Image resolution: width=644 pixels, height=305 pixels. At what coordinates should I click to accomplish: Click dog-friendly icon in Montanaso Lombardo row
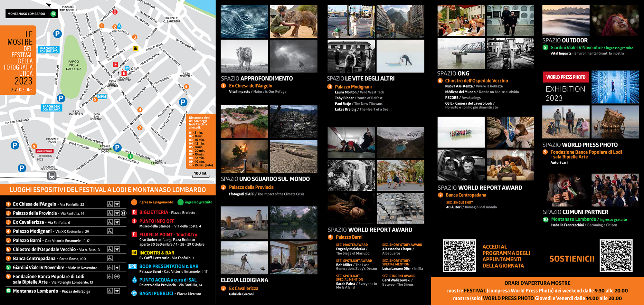pyautogui.click(x=117, y=291)
